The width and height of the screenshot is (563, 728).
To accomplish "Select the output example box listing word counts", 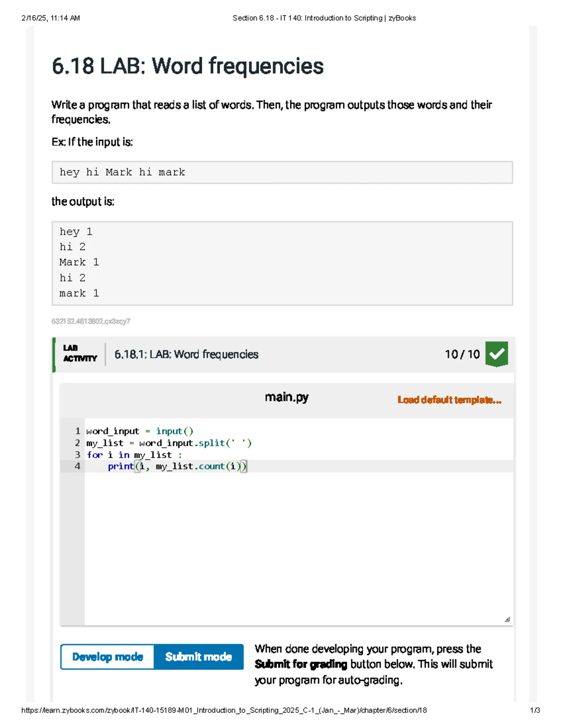I will 281,262.
